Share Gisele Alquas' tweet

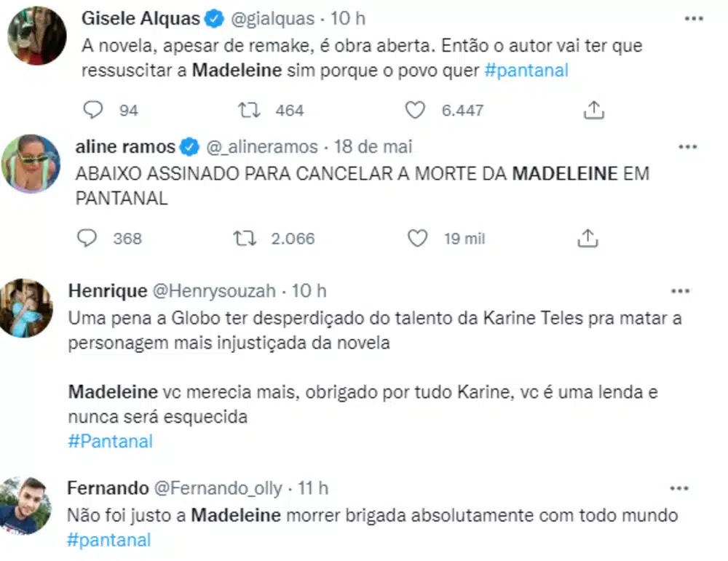[594, 110]
